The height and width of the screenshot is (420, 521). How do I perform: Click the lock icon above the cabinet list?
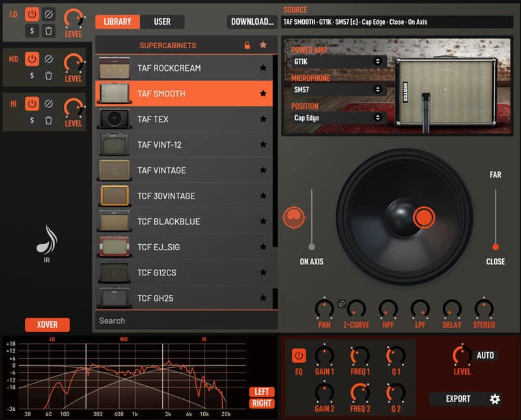[247, 44]
